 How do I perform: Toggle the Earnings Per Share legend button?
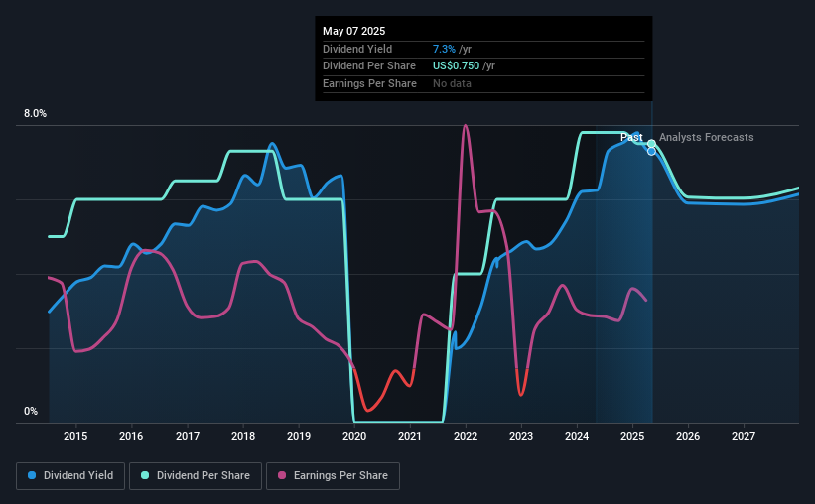pyautogui.click(x=333, y=476)
